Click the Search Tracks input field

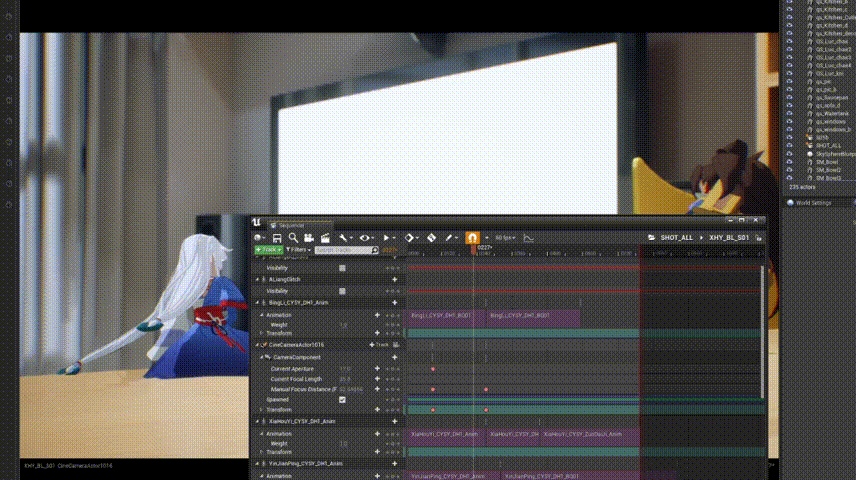click(x=346, y=250)
